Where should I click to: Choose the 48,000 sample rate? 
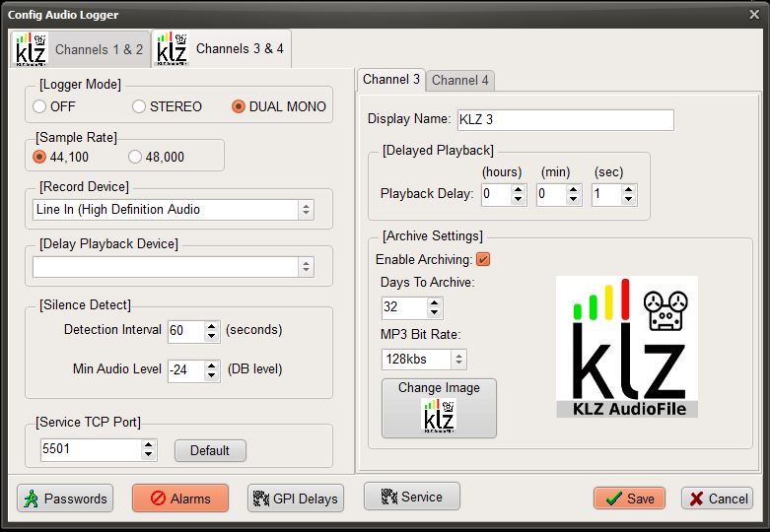tap(135, 157)
